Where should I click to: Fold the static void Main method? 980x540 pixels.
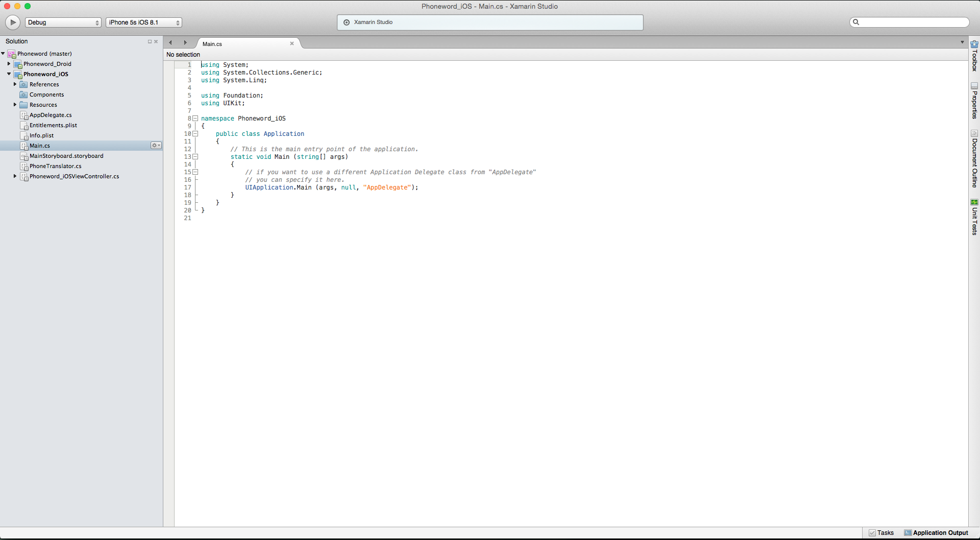[195, 157]
